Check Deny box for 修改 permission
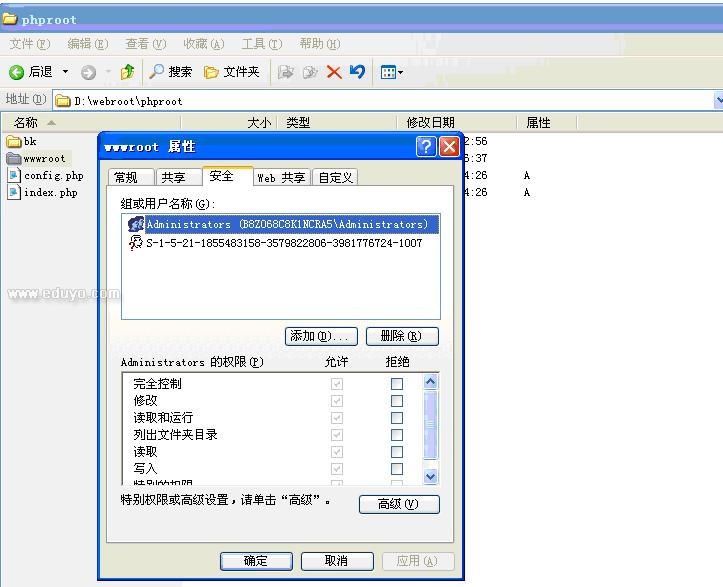Viewport: 723px width, 587px height. point(397,401)
